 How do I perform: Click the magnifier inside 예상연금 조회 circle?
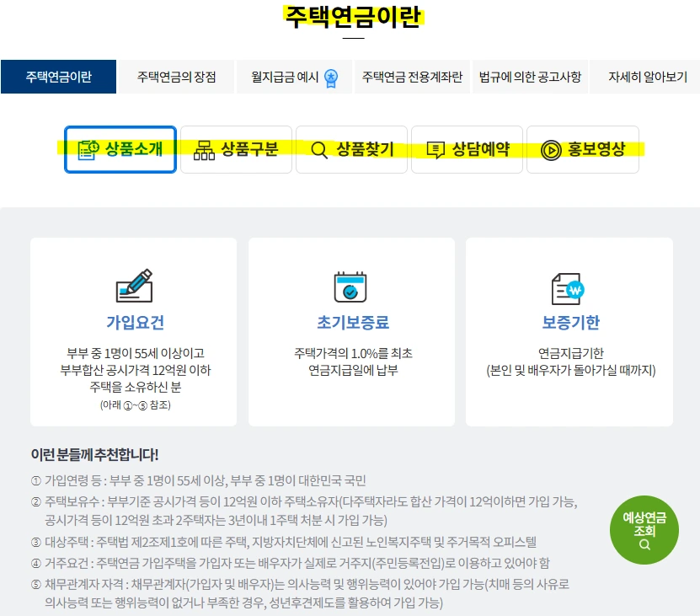[644, 544]
